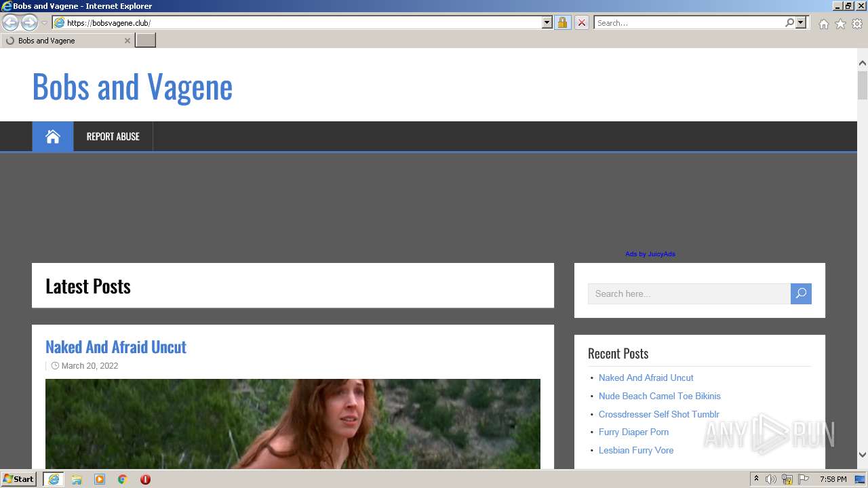868x488 pixels.
Task: Click the blue site search button
Action: (x=801, y=293)
